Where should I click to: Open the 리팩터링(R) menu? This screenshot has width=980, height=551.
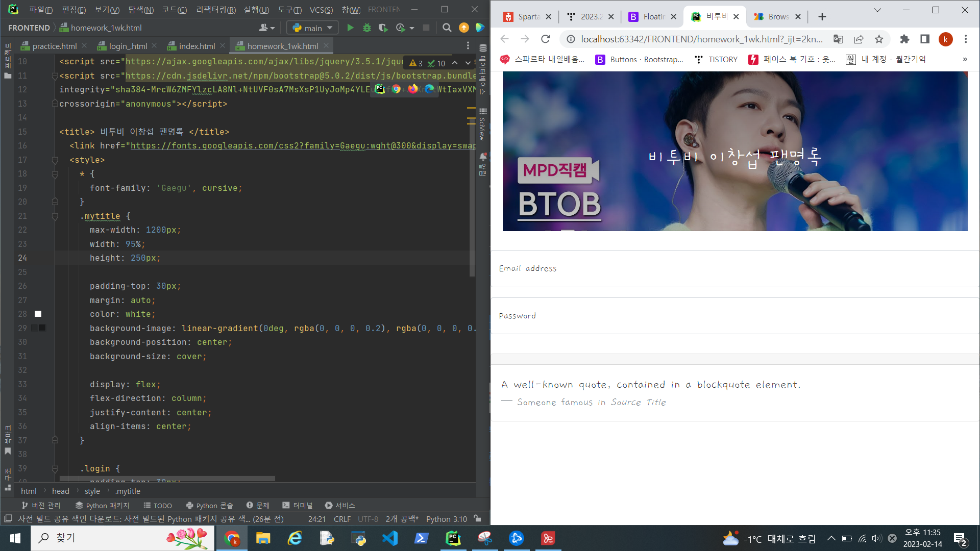216,9
